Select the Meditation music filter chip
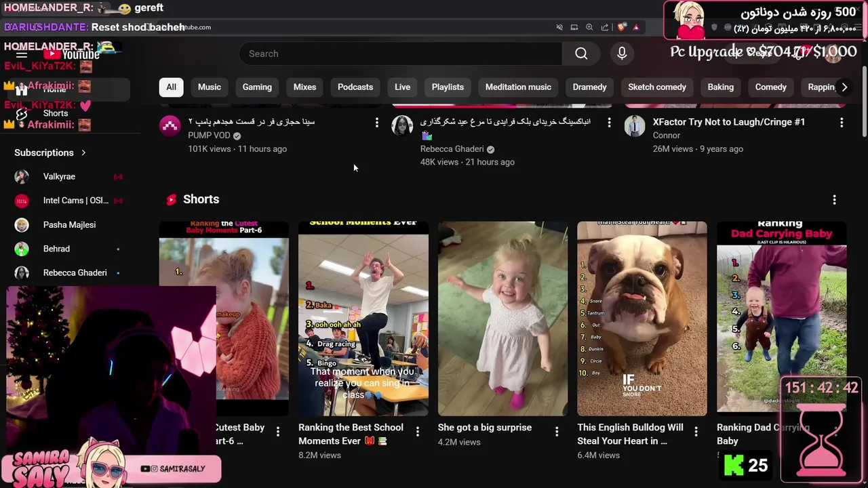 [518, 87]
